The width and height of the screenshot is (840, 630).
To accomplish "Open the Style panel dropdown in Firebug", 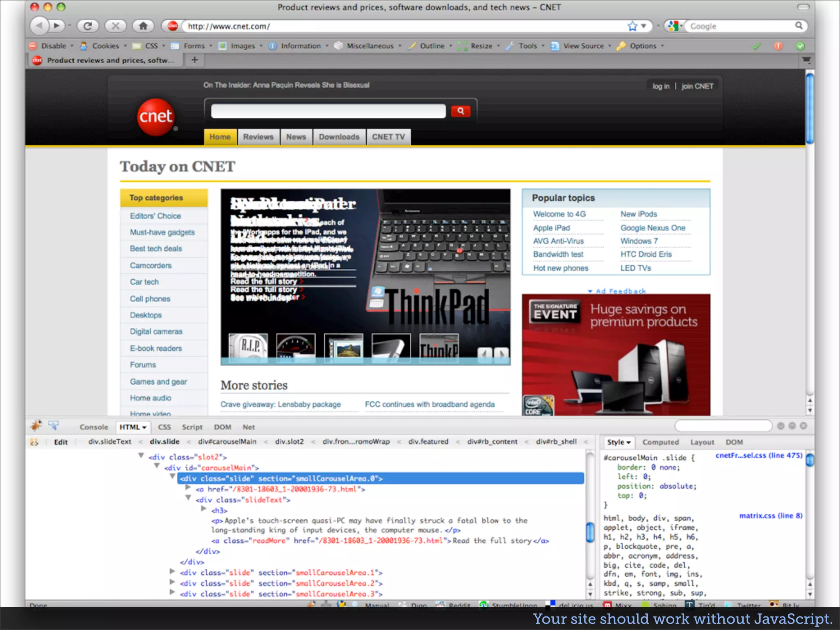I will tap(619, 442).
